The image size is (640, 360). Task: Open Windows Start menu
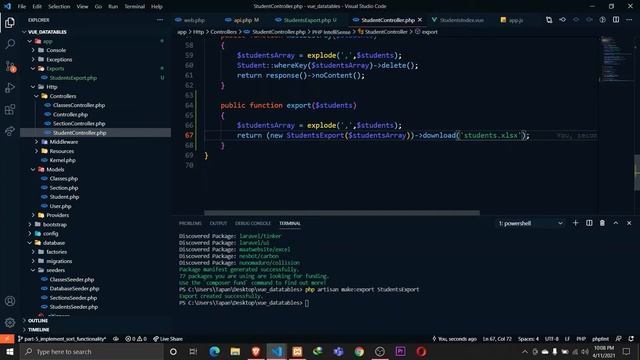tap(10, 351)
